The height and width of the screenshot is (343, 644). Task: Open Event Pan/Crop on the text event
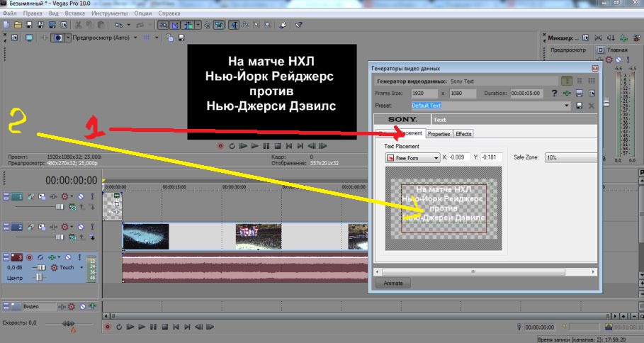coord(117,204)
